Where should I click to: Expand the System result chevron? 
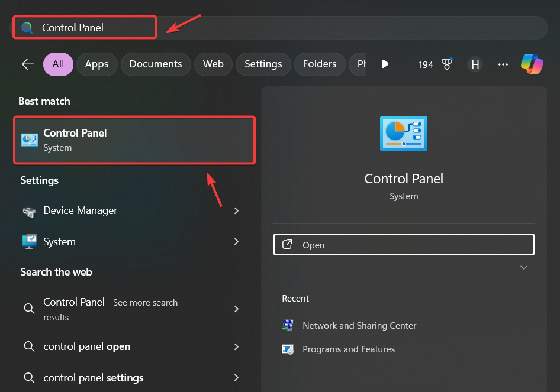pos(236,241)
